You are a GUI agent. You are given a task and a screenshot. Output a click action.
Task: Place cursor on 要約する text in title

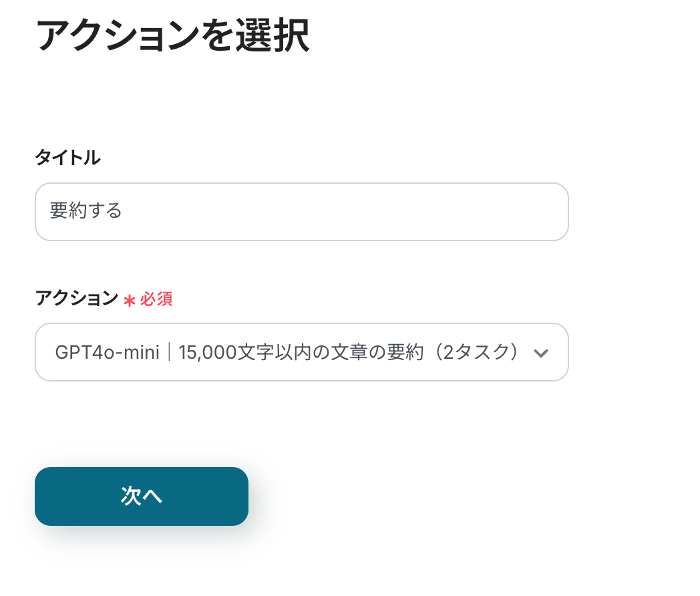coord(86,212)
